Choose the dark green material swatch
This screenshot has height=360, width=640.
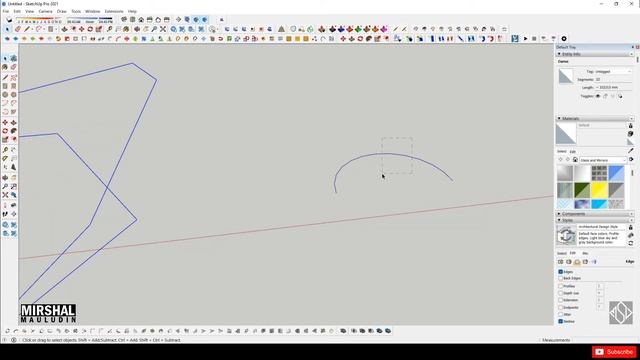(582, 190)
